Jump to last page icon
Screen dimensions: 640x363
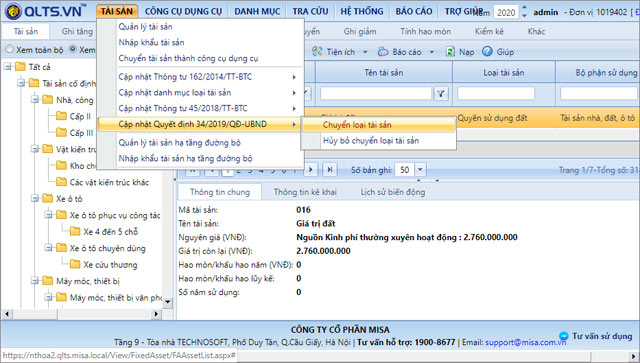[x=330, y=169]
